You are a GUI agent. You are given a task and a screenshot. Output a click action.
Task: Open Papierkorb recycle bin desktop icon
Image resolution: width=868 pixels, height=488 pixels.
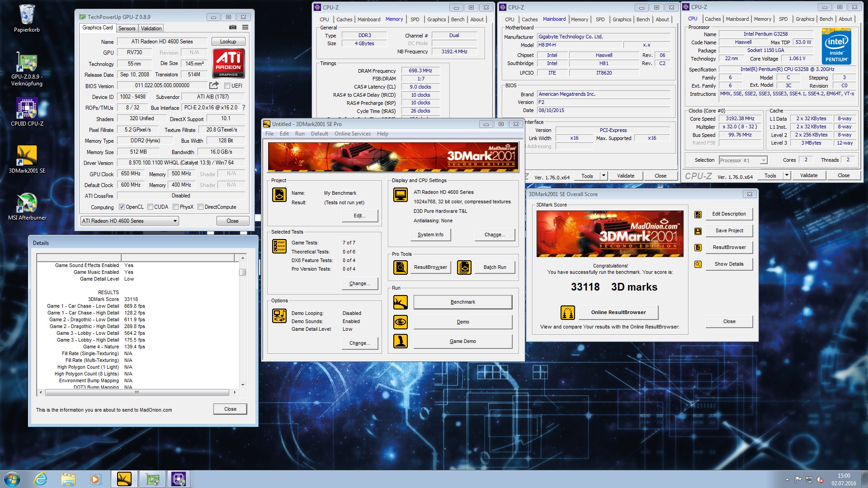(x=27, y=19)
